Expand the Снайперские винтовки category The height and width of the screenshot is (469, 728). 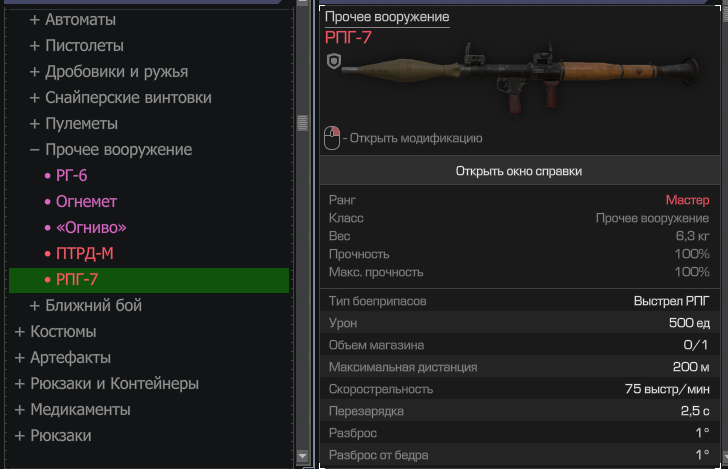[x=120, y=98]
